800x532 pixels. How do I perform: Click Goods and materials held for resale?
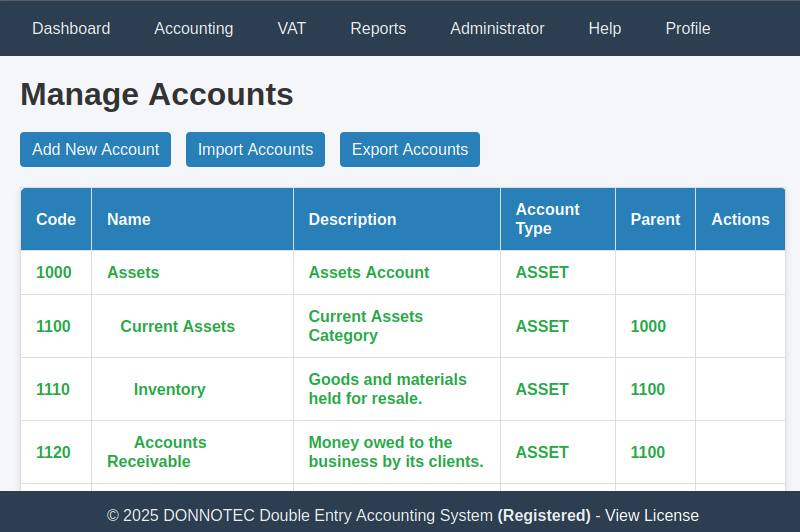click(x=388, y=389)
